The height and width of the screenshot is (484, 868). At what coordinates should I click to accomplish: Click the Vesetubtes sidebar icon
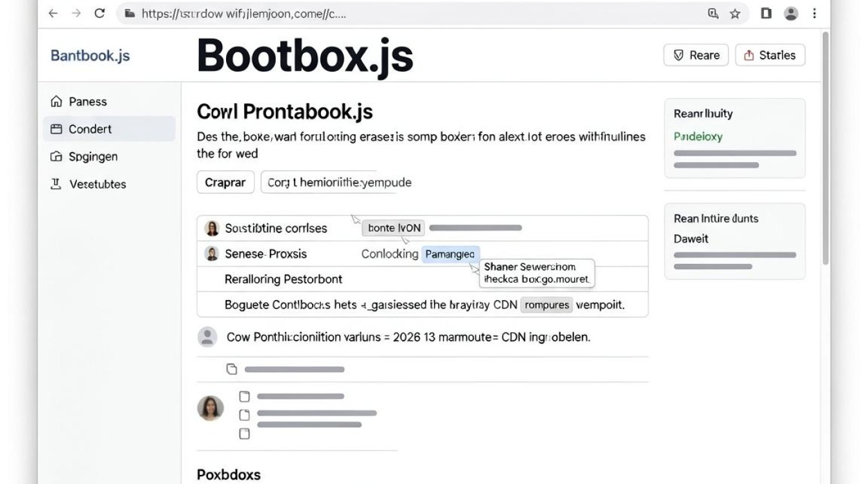[56, 185]
